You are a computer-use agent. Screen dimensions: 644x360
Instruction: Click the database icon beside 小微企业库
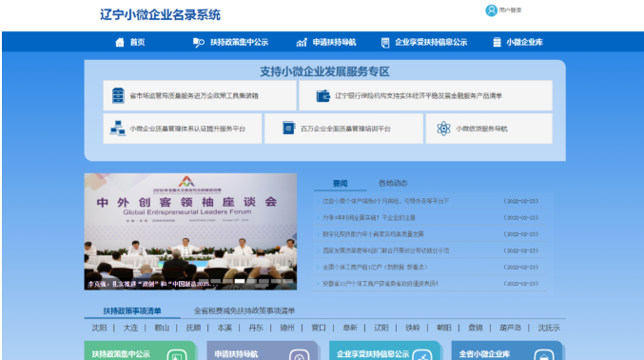[497, 42]
